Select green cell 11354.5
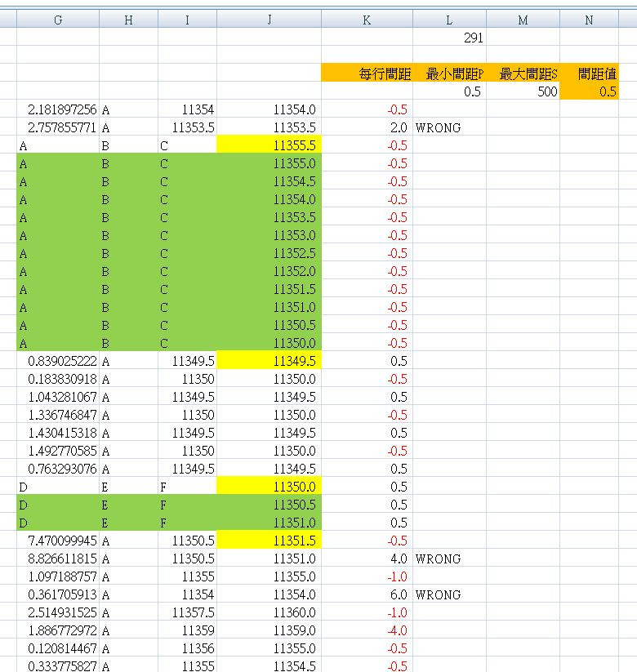637x672 pixels. (x=269, y=181)
